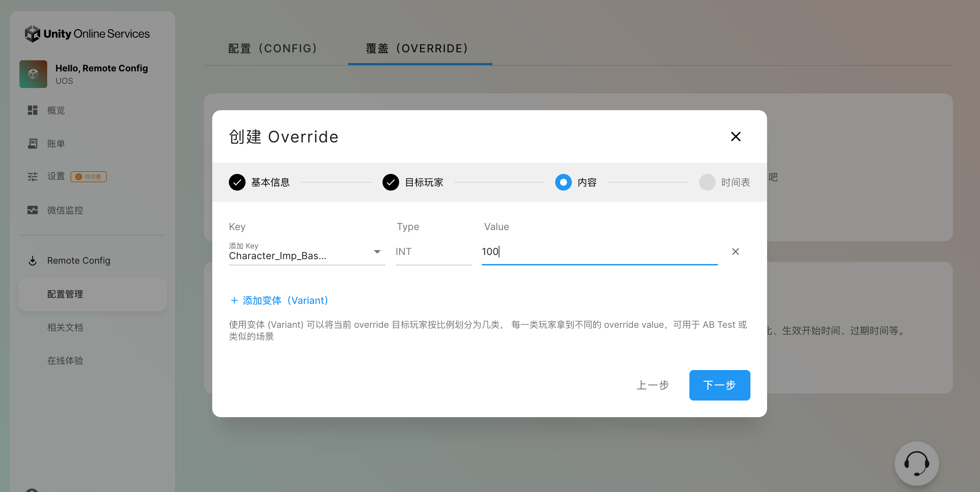The width and height of the screenshot is (980, 492).
Task: Go to the 目标玩家 completed step
Action: tap(390, 182)
